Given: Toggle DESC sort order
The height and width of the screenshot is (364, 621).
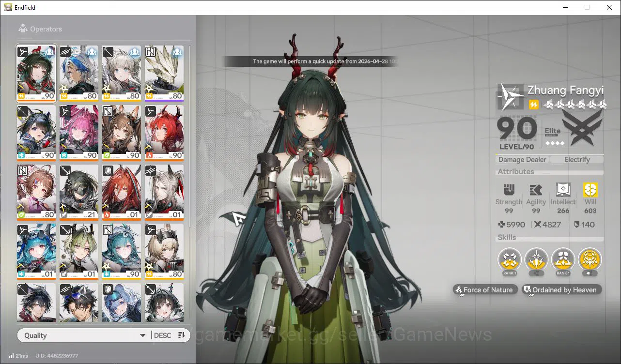Looking at the screenshot, I should [x=170, y=335].
